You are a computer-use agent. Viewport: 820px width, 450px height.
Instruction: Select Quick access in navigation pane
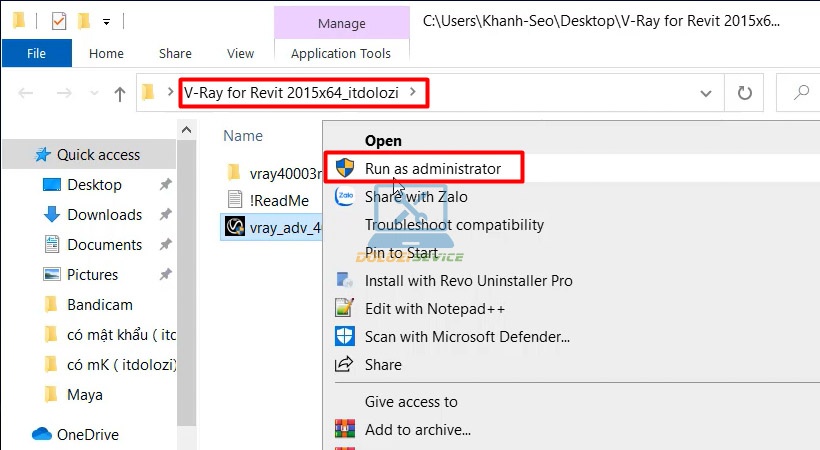[x=89, y=155]
